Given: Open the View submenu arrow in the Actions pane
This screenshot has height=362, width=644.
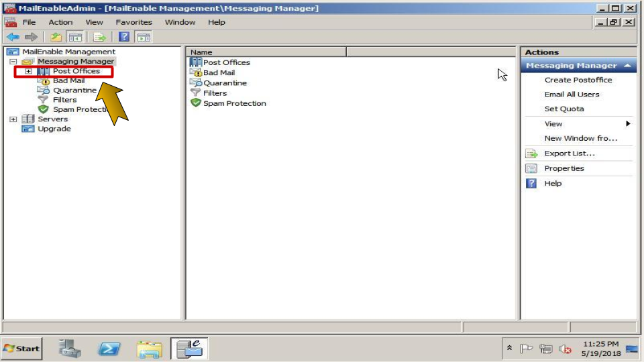Looking at the screenshot, I should point(628,123).
